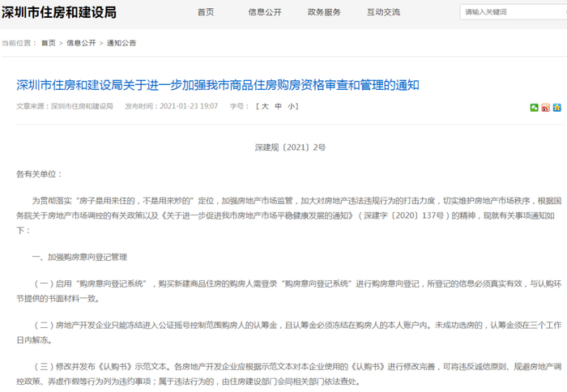The image size is (567, 392).
Task: Focus the 请输入关键词 search field
Action: [x=514, y=12]
